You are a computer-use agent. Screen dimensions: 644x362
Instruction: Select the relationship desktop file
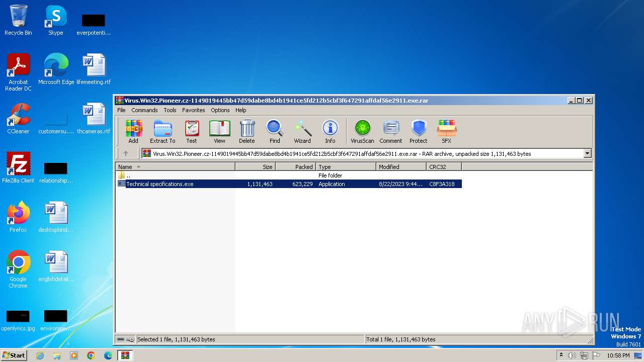pos(56,172)
